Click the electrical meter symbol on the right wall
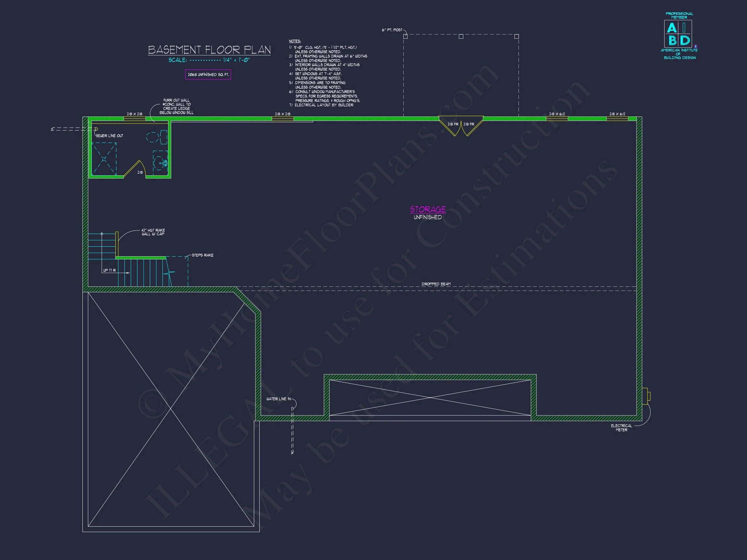The image size is (747, 560). 646,396
